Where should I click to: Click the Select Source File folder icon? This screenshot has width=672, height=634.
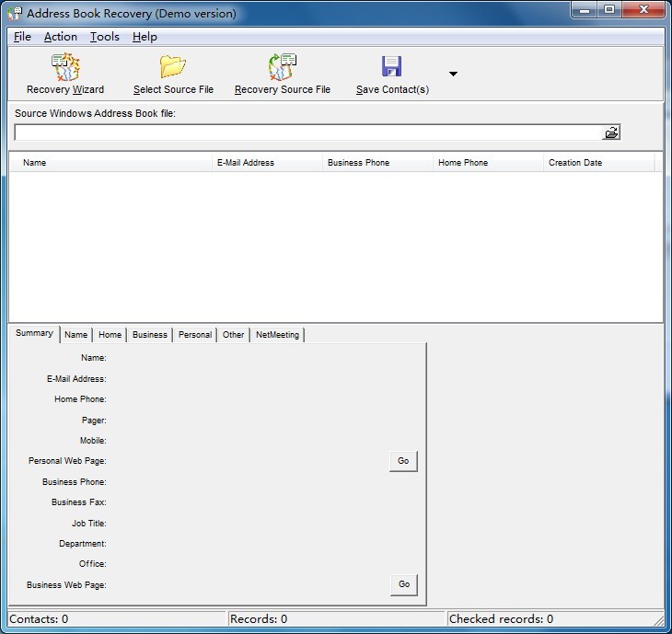point(173,67)
